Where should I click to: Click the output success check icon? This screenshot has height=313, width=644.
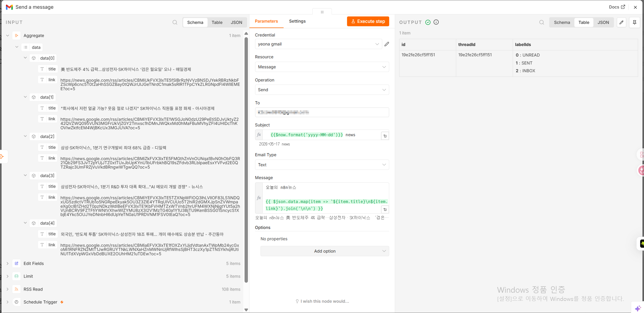tap(428, 22)
